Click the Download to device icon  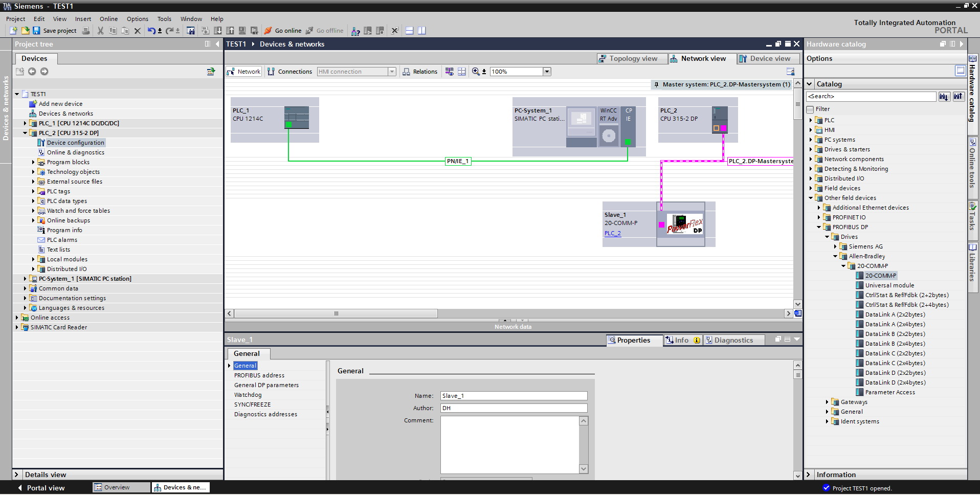[218, 31]
